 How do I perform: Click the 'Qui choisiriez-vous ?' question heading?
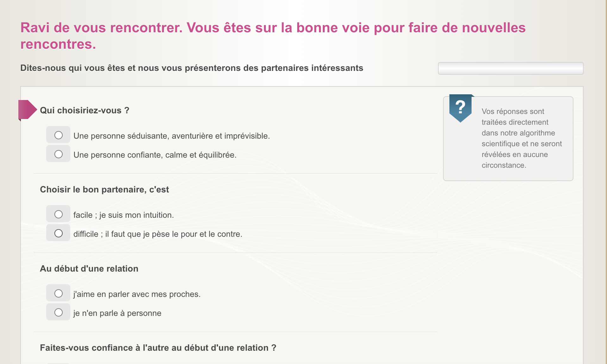point(84,110)
